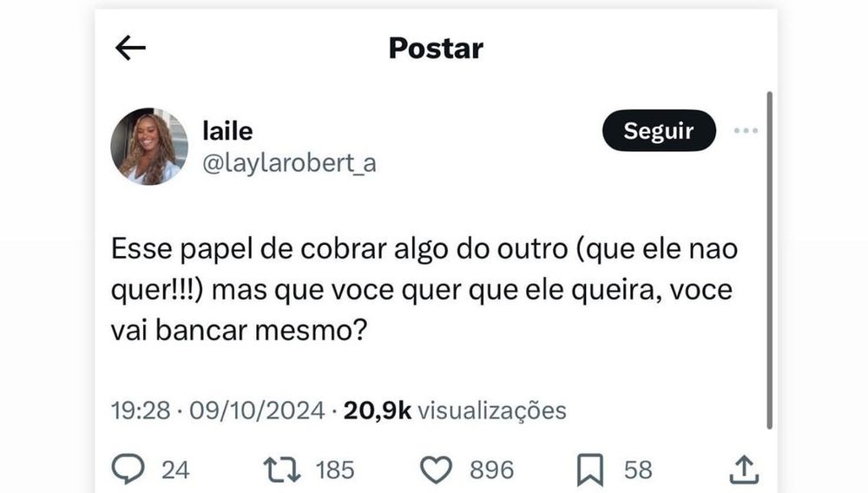Open the @laylarobert_a handle link
868x493 pixels.
290,163
